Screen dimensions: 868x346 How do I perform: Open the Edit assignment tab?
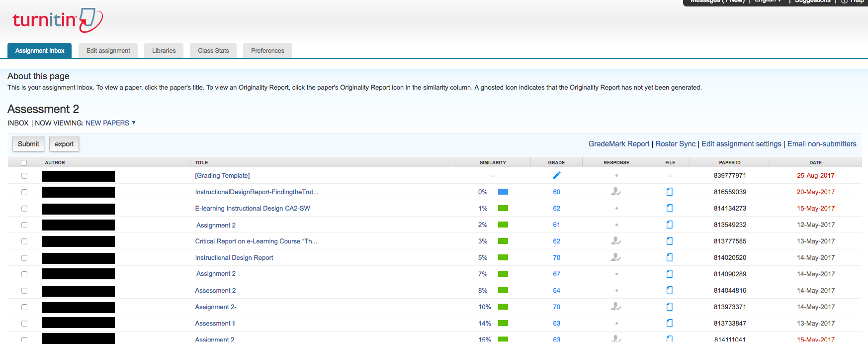(108, 51)
